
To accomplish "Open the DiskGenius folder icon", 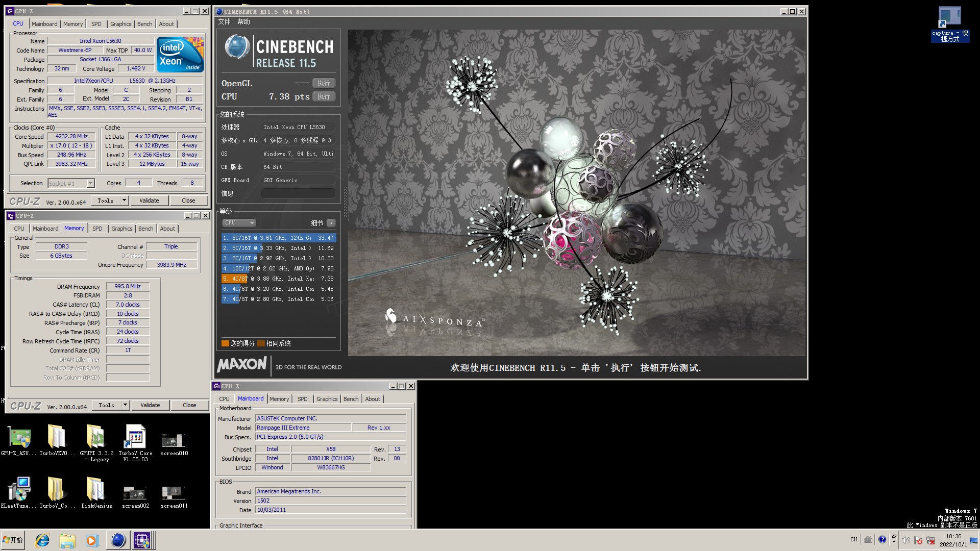I will (x=96, y=492).
